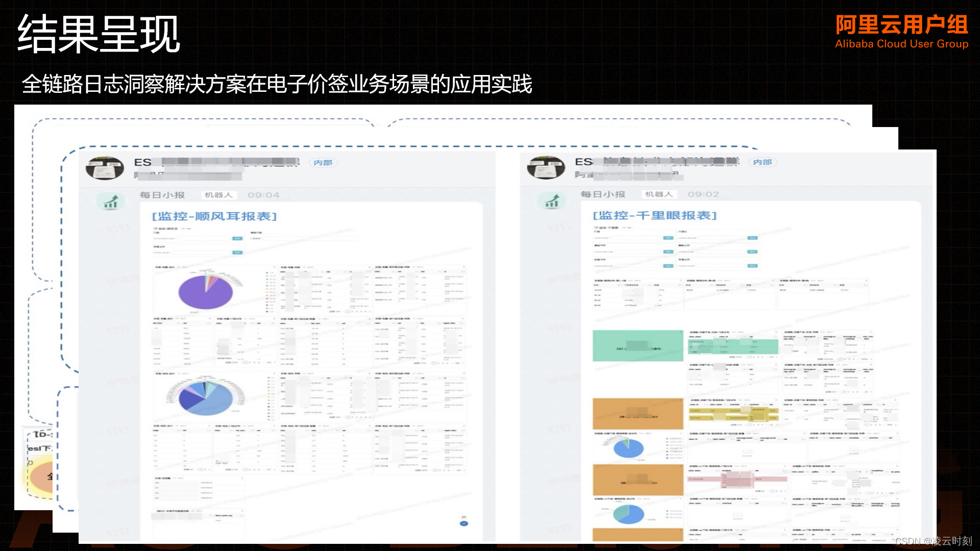Click top-right blue query button in right report
Viewport: 980px width, 551px height.
pos(752,238)
